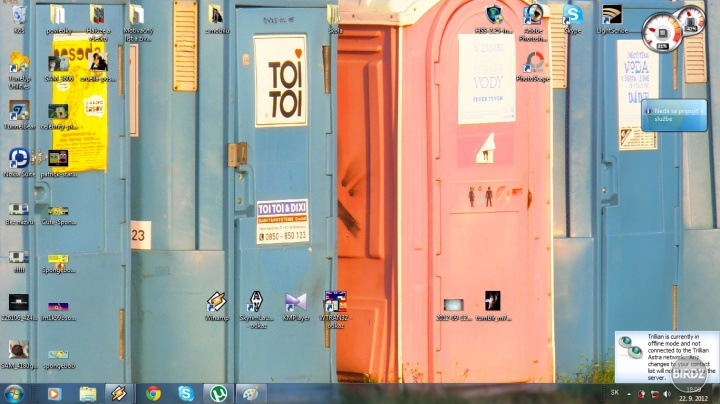Open the Recycle Bin desktop icon

(19, 17)
